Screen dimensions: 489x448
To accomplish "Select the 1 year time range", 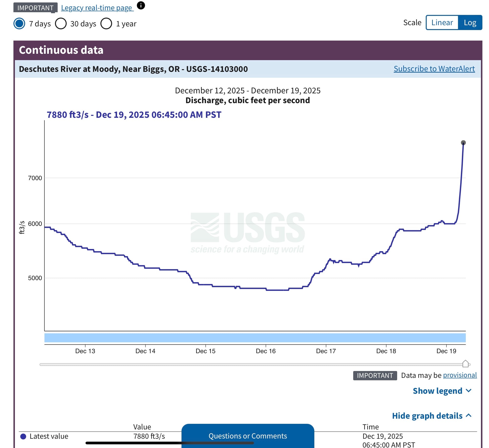I will (106, 24).
